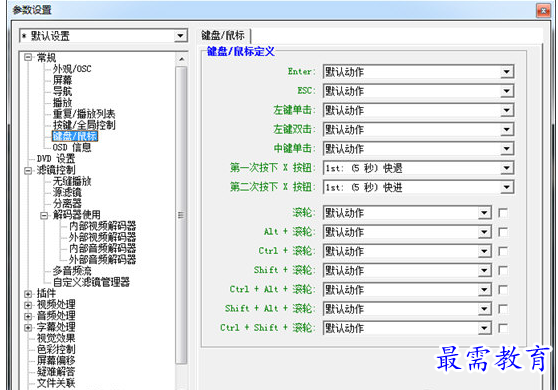Select 无缝播放 tree item
Image resolution: width=558 pixels, height=390 pixels.
pos(72,181)
